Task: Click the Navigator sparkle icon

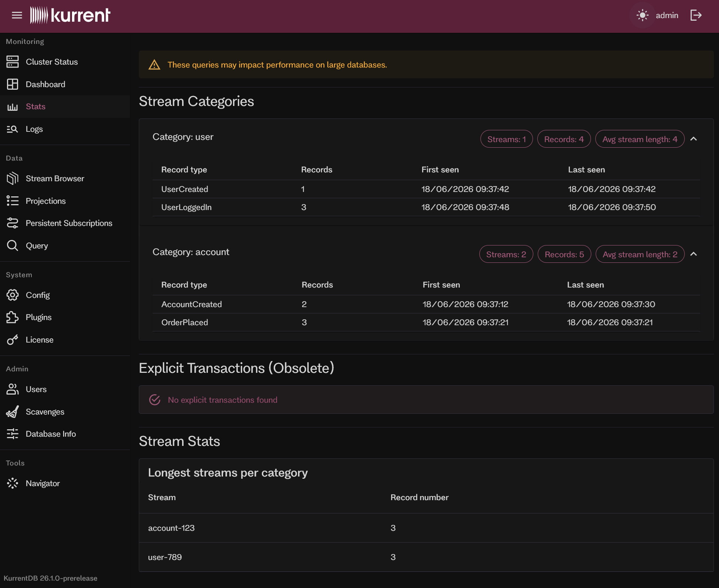Action: tap(13, 483)
